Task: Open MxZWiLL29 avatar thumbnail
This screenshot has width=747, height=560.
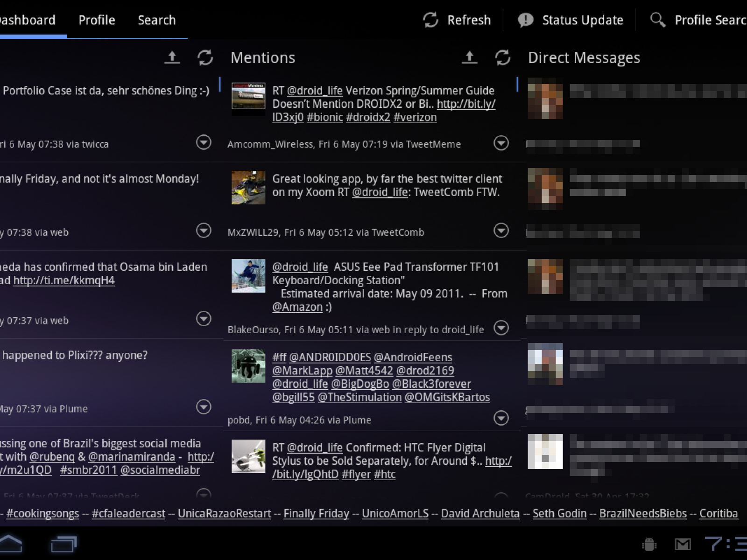Action: (x=248, y=187)
